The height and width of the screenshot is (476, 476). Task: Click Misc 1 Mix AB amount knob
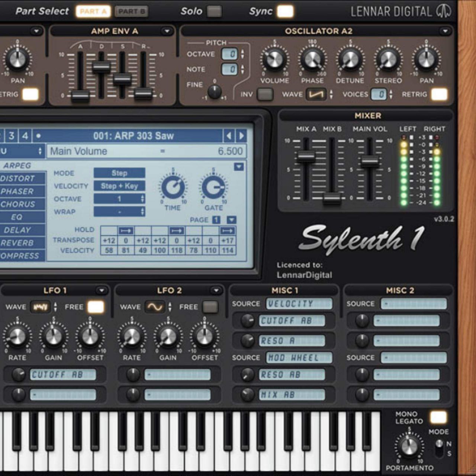coord(247,395)
